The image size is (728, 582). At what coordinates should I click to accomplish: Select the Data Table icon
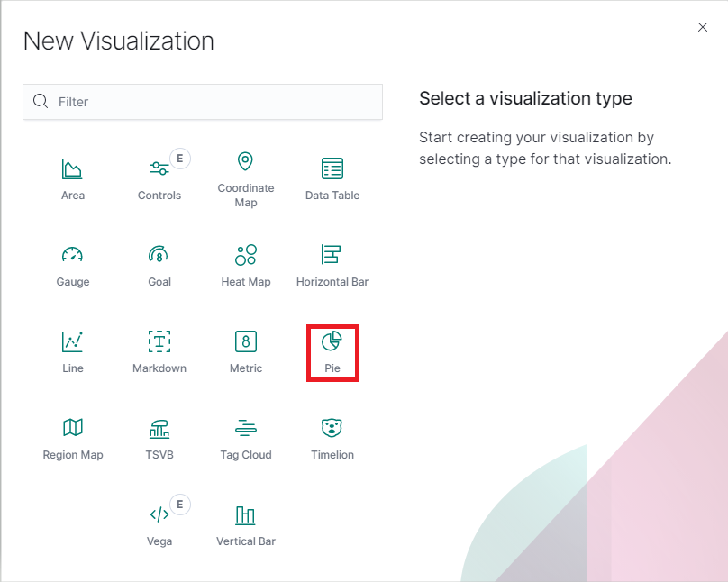332,169
